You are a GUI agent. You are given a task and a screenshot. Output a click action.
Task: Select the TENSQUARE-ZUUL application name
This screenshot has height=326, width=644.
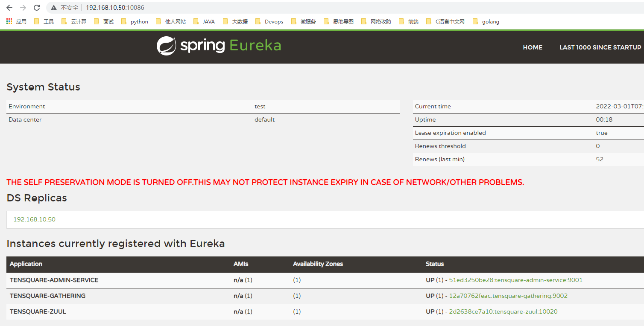38,311
